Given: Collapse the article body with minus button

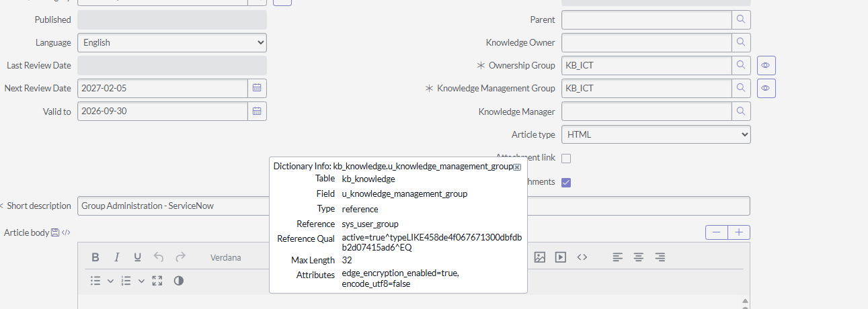Looking at the screenshot, I should point(716,232).
